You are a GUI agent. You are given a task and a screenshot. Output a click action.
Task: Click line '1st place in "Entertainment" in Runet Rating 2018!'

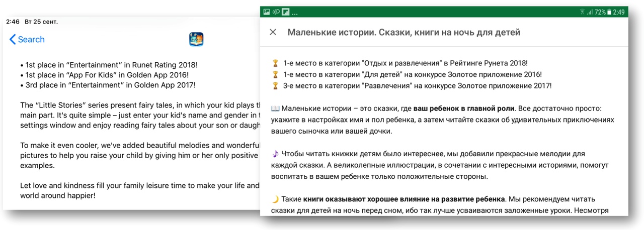[x=109, y=65]
